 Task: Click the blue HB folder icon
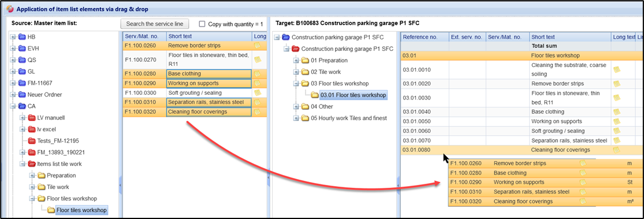click(x=22, y=36)
